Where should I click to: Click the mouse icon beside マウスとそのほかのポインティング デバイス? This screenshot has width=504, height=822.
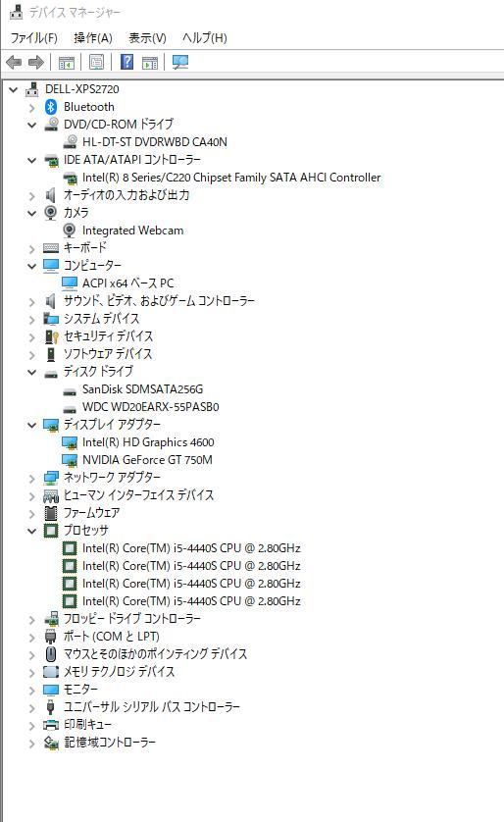point(51,653)
